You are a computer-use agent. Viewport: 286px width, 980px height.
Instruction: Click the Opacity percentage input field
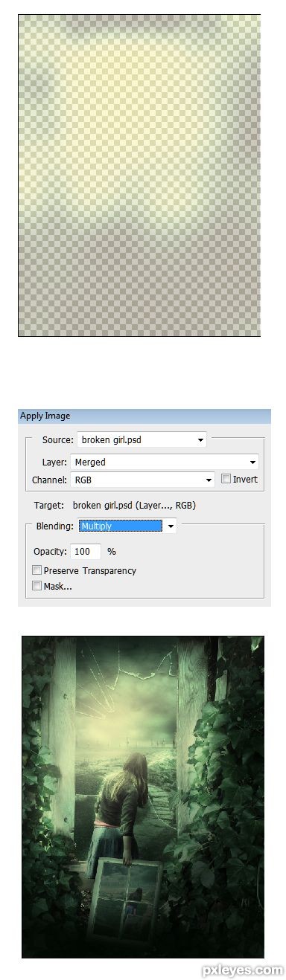[x=86, y=552]
